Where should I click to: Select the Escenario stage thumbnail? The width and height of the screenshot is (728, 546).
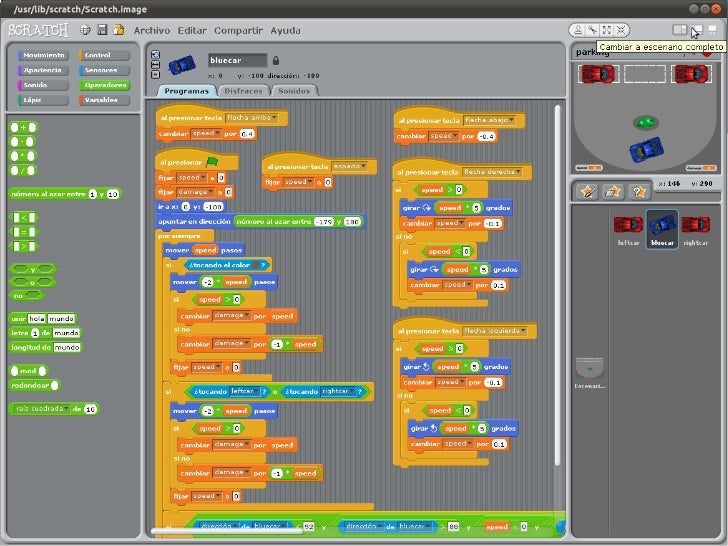coord(589,372)
